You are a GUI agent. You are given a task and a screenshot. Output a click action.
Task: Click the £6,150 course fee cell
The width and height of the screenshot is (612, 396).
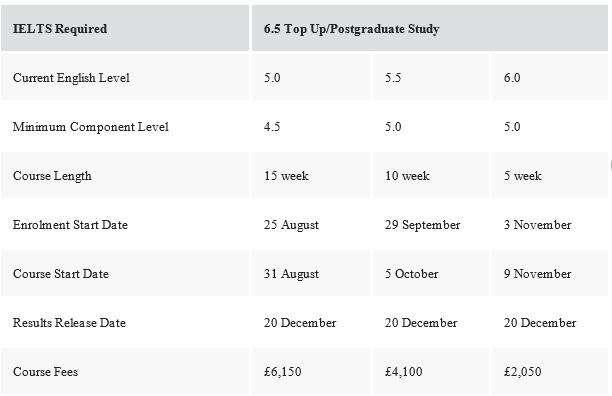311,371
